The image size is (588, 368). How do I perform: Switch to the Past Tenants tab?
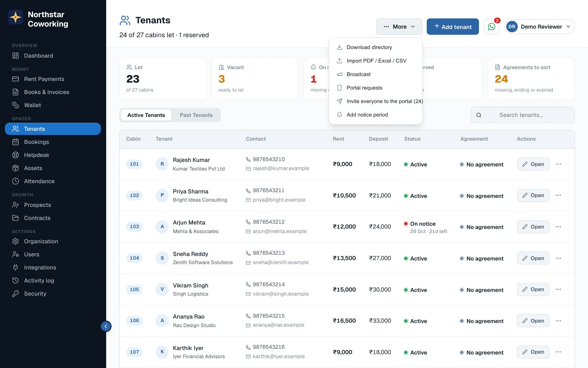pos(196,115)
